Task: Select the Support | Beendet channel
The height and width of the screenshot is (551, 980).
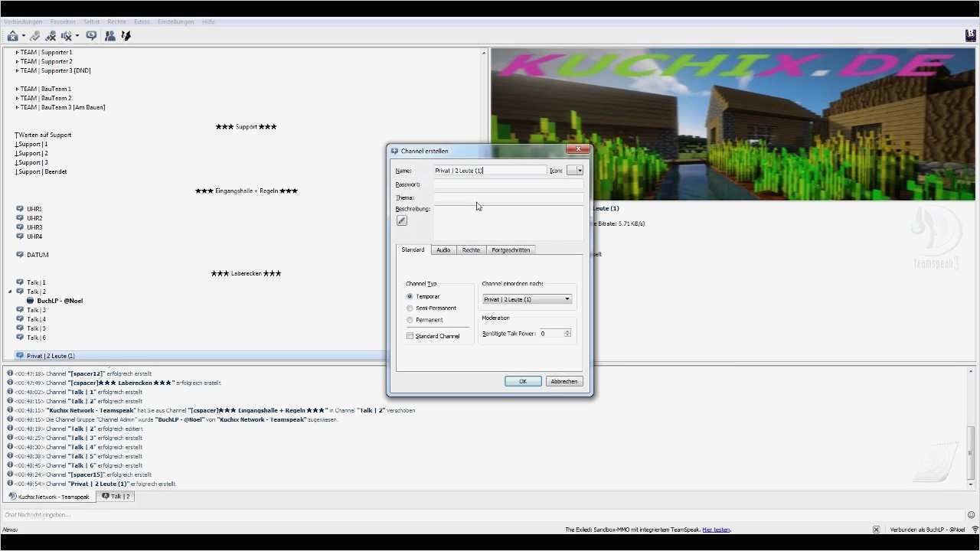Action: click(x=41, y=171)
